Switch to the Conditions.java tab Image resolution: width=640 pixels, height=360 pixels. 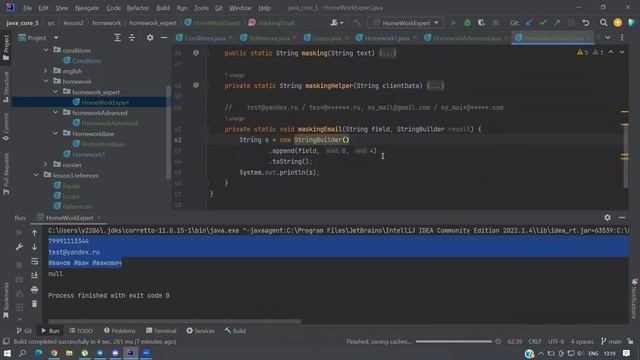[204, 38]
